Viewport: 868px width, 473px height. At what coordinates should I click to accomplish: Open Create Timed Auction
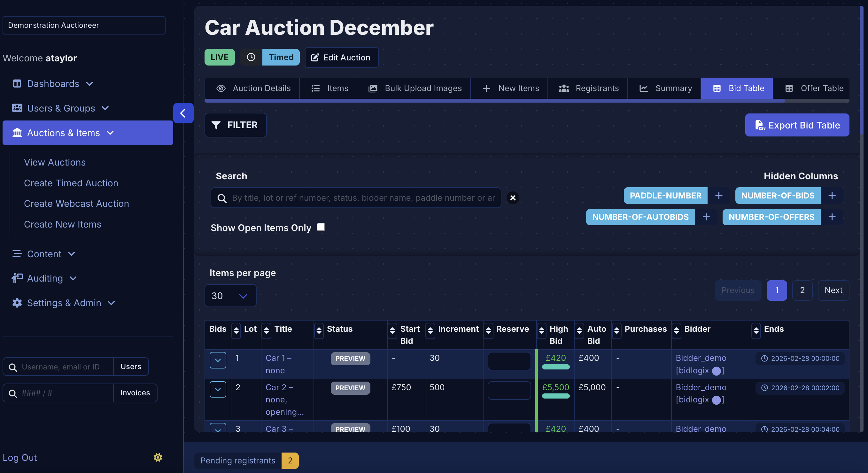tap(71, 183)
